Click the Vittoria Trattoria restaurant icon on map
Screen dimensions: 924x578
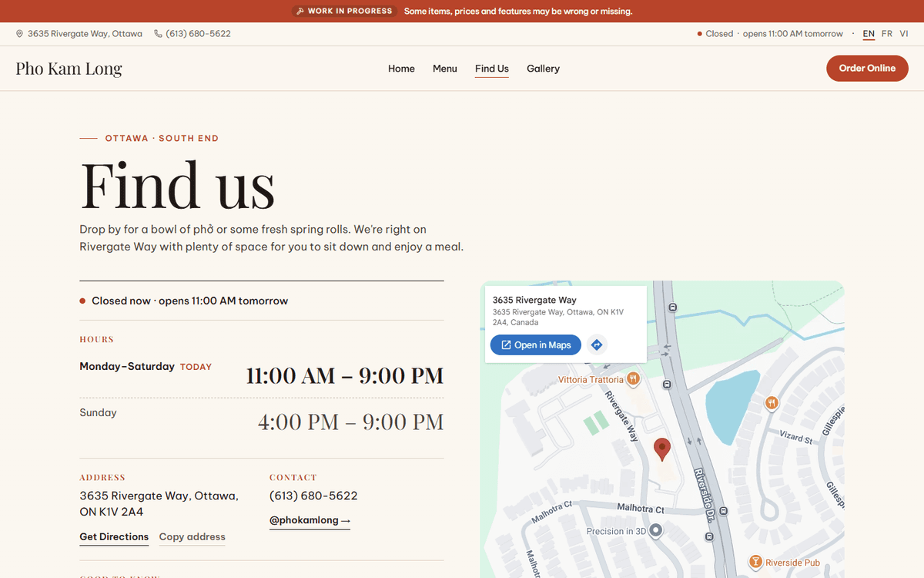click(633, 378)
